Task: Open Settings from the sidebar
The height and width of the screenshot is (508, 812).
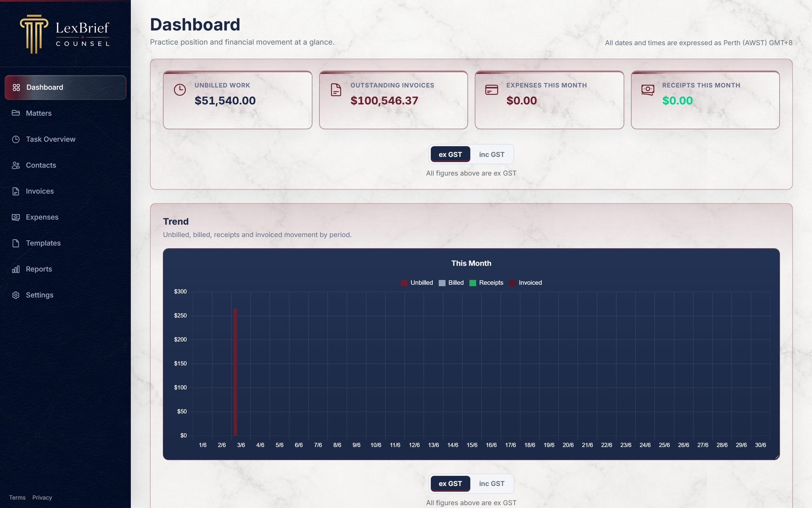Action: tap(65, 295)
